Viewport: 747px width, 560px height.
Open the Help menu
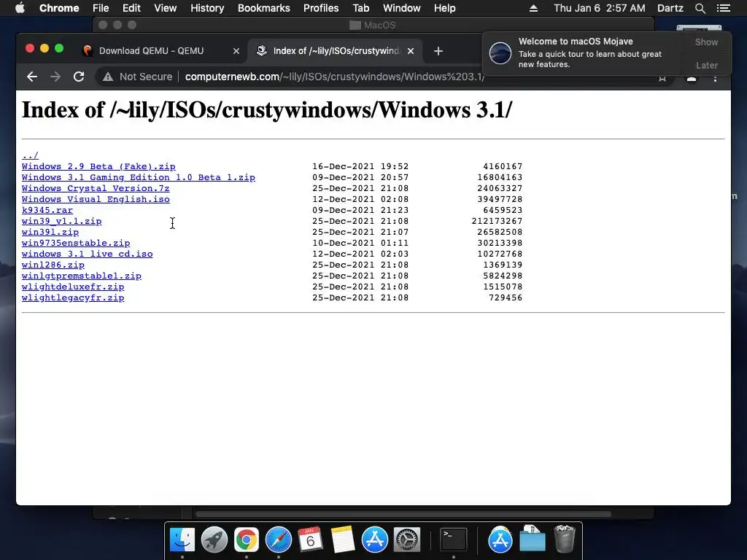click(444, 8)
